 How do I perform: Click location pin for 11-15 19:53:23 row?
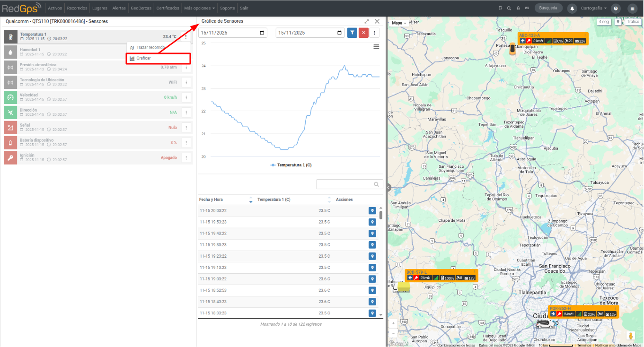(x=372, y=222)
